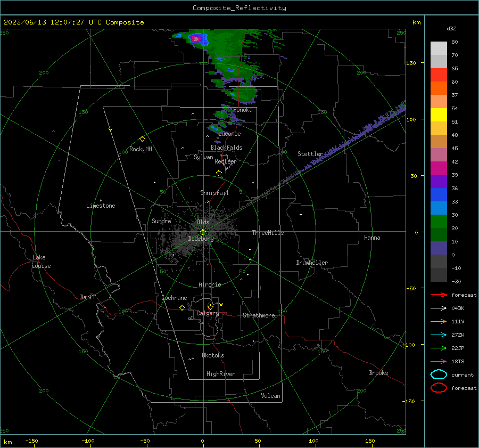Screen dimensions: 479x448
Task: Click the Brooks label
Action: coord(378,373)
